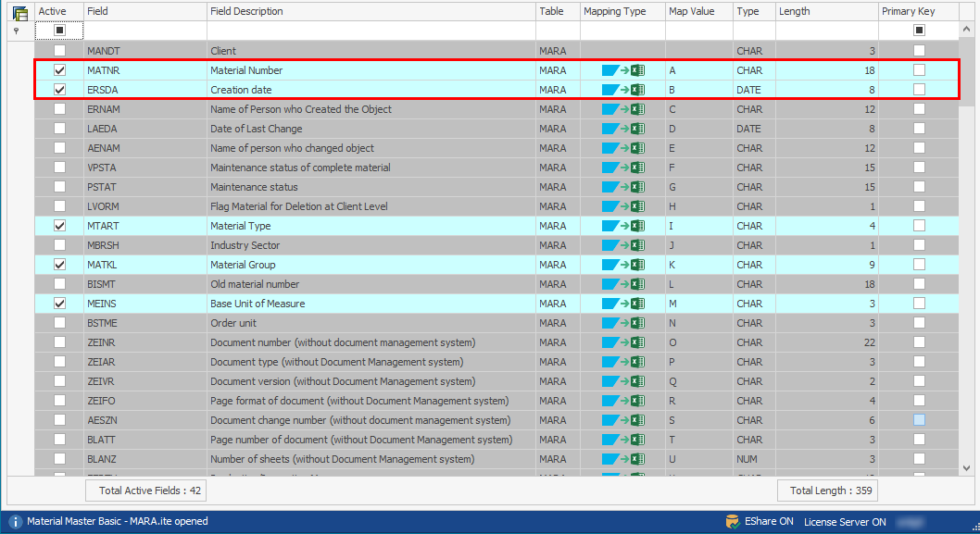This screenshot has width=980, height=534.
Task: Sort by the Length column header
Action: point(826,11)
